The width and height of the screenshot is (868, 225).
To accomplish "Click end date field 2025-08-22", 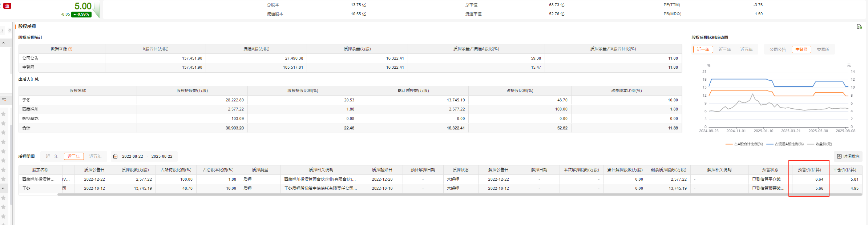I will (x=162, y=156).
